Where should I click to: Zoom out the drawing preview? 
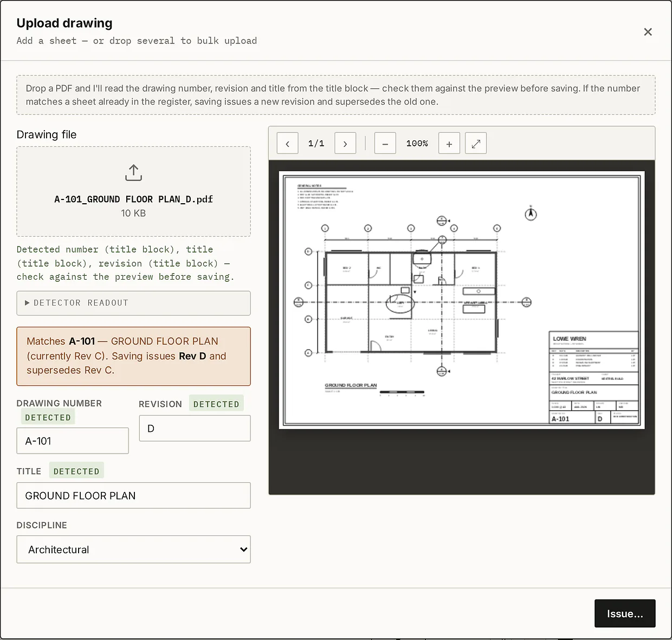pos(385,143)
